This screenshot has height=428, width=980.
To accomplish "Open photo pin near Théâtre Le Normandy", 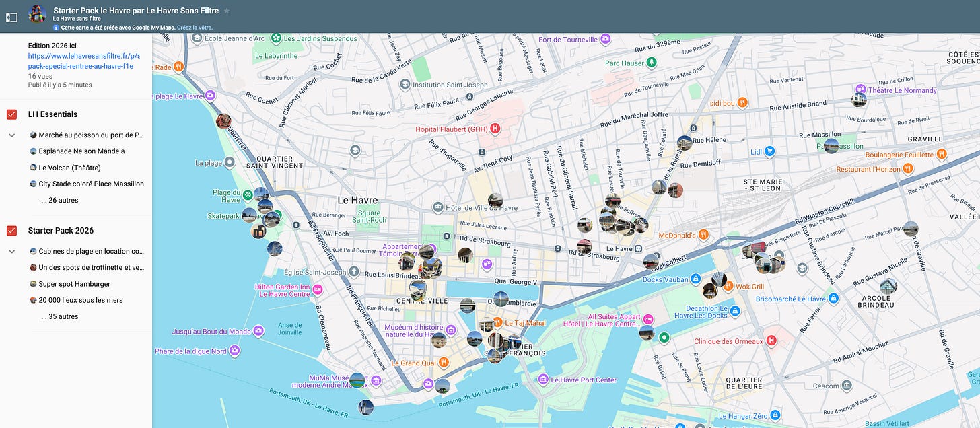I will tap(859, 100).
